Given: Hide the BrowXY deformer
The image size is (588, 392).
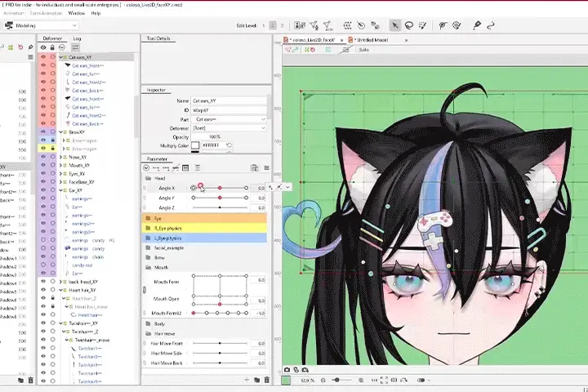Looking at the screenshot, I should click(x=43, y=132).
